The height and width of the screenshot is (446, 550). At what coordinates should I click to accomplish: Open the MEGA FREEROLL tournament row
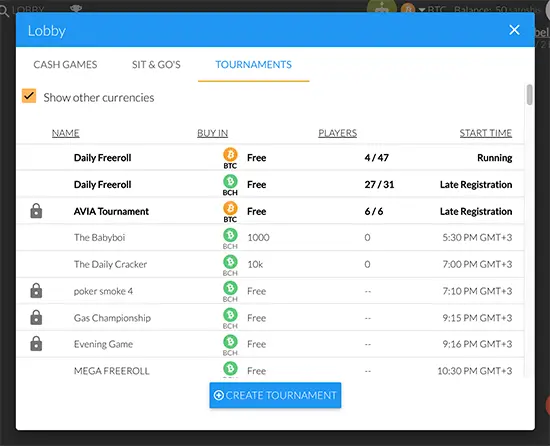point(270,369)
